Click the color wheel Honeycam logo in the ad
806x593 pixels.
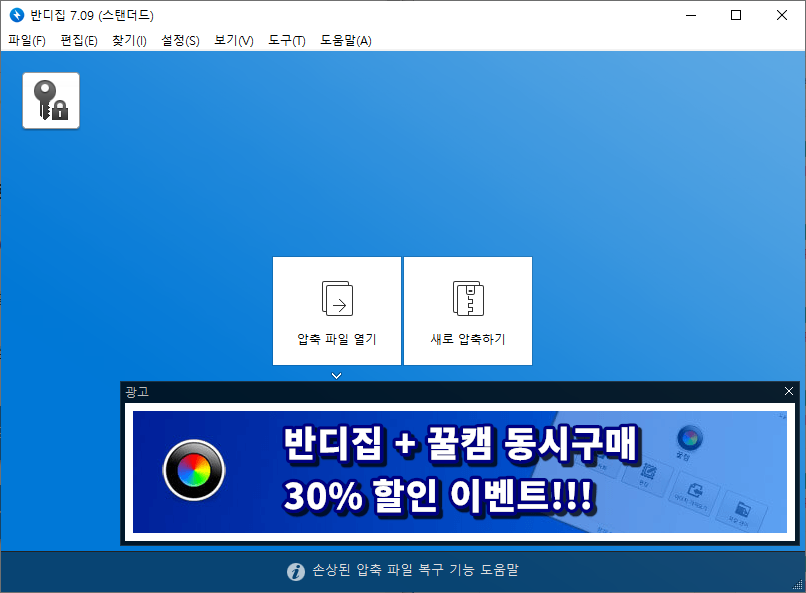[x=194, y=470]
